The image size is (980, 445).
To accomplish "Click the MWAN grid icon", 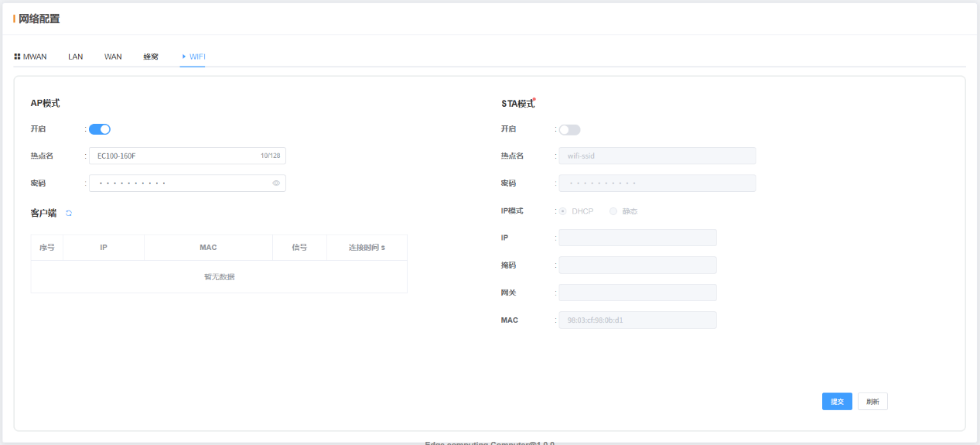I will coord(17,56).
